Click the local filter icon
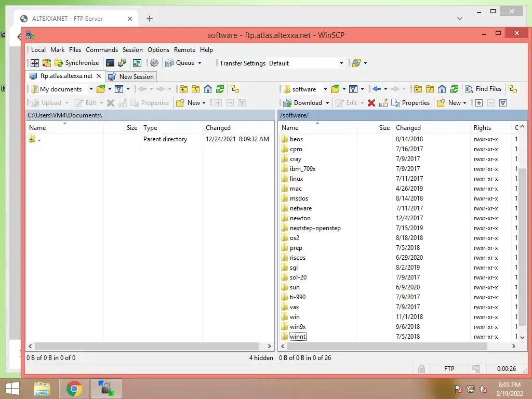The width and height of the screenshot is (532, 399). [119, 89]
